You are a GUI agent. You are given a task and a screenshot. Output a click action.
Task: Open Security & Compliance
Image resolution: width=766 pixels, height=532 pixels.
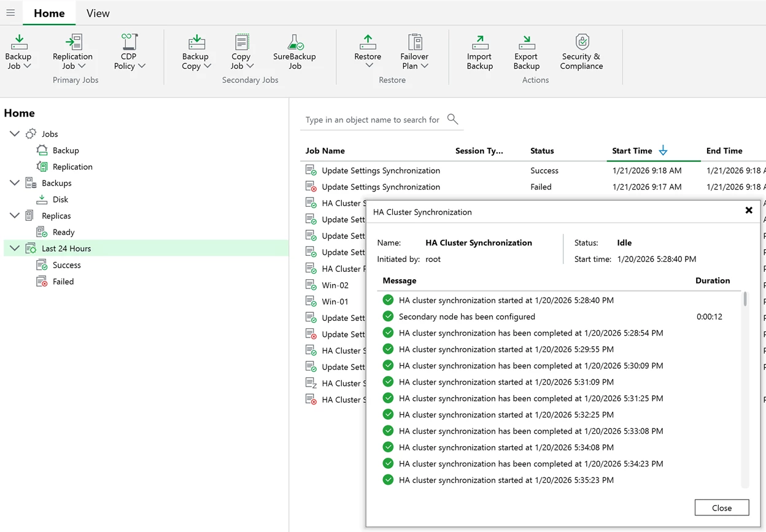(582, 42)
